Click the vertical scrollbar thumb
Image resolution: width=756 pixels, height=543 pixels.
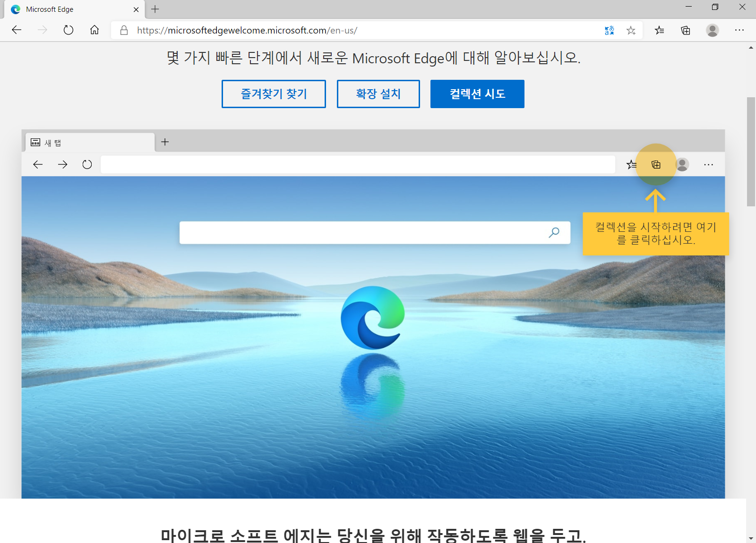click(x=751, y=152)
